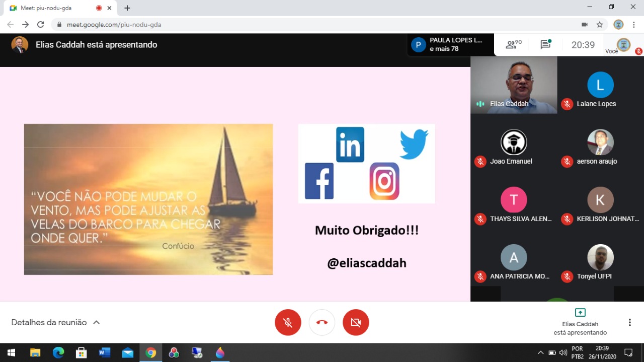Toggle the camera on/off button
Image resolution: width=644 pixels, height=362 pixels.
click(x=356, y=322)
